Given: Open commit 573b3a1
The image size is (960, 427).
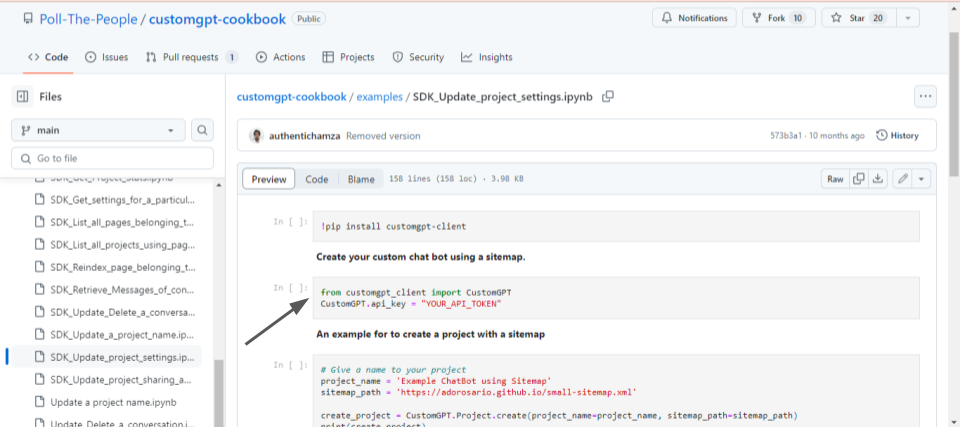Looking at the screenshot, I should point(786,136).
